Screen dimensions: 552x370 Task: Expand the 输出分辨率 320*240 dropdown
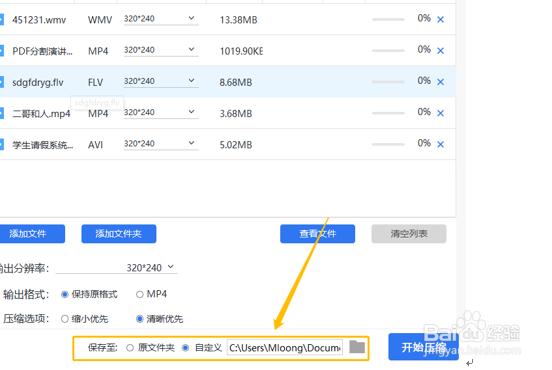117,268
